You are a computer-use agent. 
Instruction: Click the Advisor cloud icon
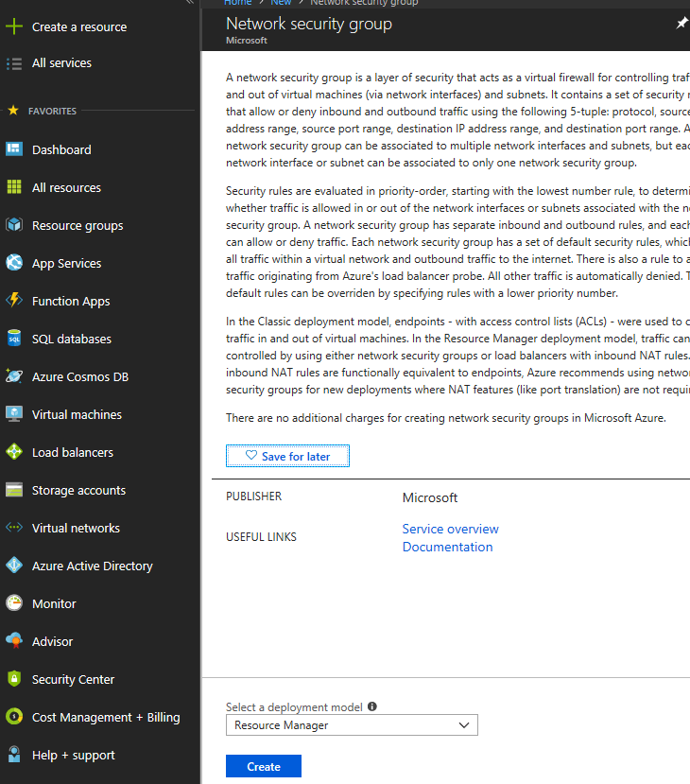[x=14, y=640]
